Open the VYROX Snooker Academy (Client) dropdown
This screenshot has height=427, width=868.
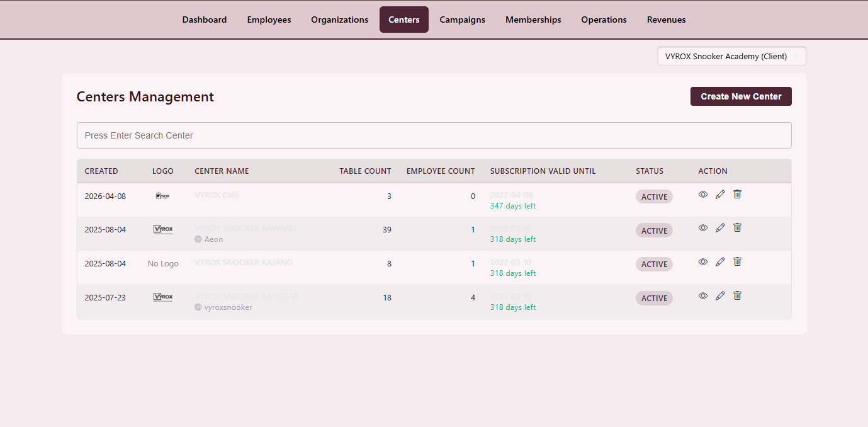tap(732, 56)
